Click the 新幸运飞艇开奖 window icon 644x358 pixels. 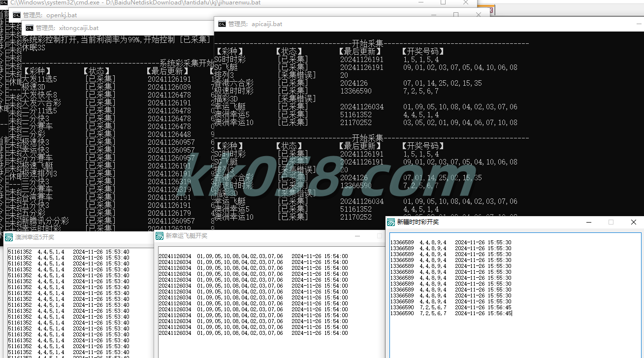click(x=160, y=236)
